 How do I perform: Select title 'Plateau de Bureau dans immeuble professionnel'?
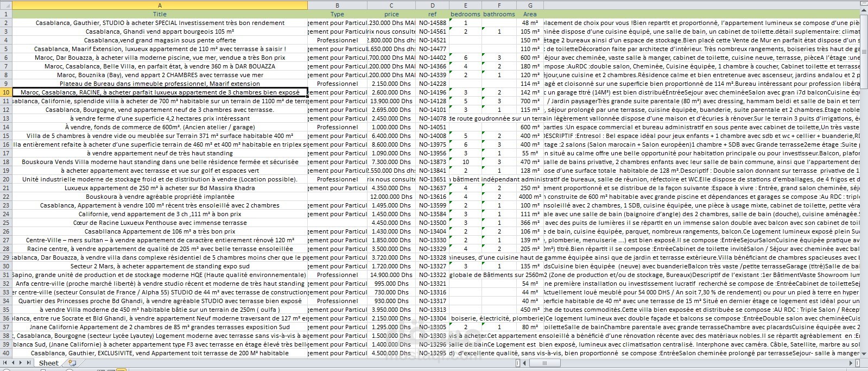pos(160,84)
